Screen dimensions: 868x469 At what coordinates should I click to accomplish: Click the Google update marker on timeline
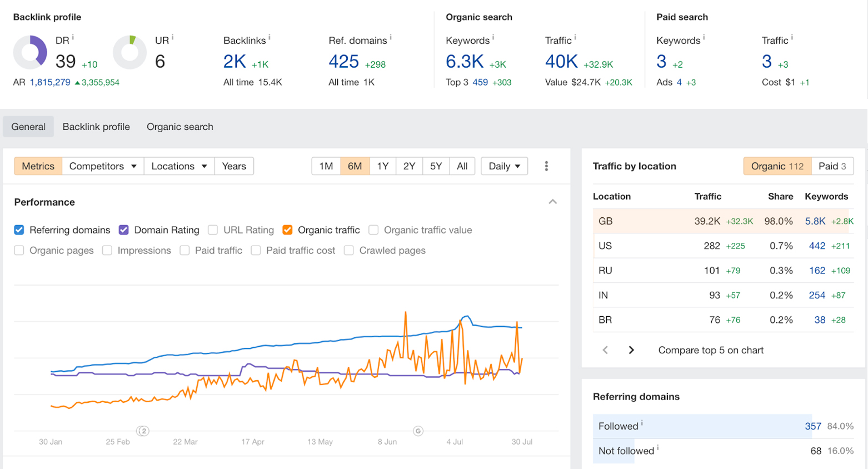418,431
